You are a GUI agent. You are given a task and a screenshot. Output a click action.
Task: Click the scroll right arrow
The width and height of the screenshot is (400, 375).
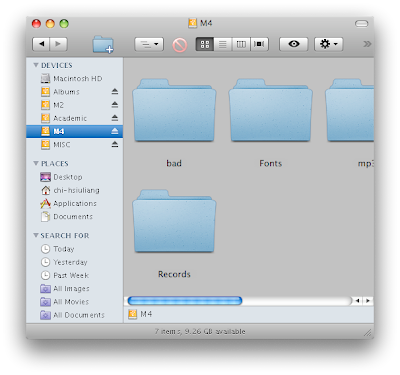coord(368,301)
